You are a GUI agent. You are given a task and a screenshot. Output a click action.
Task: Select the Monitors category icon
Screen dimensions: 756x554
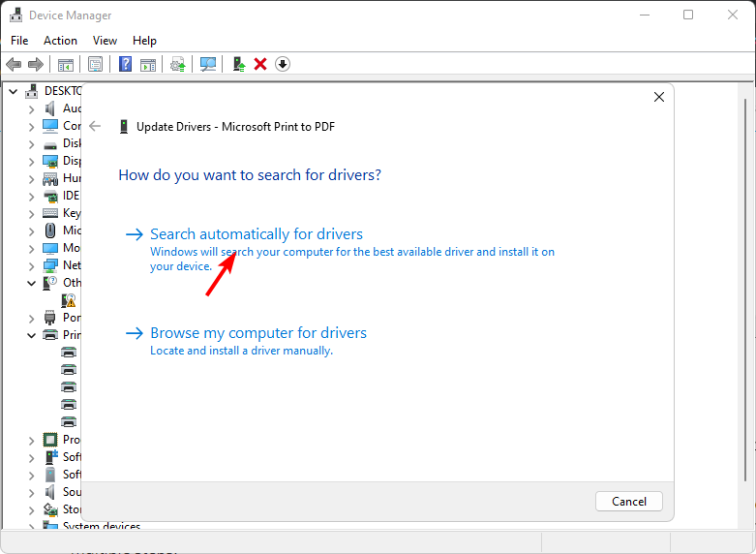coord(50,249)
